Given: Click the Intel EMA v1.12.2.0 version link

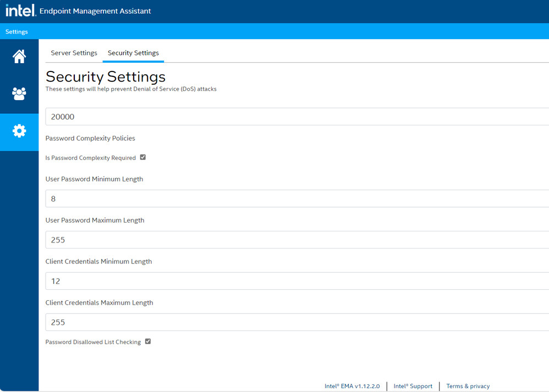Looking at the screenshot, I should click(352, 386).
